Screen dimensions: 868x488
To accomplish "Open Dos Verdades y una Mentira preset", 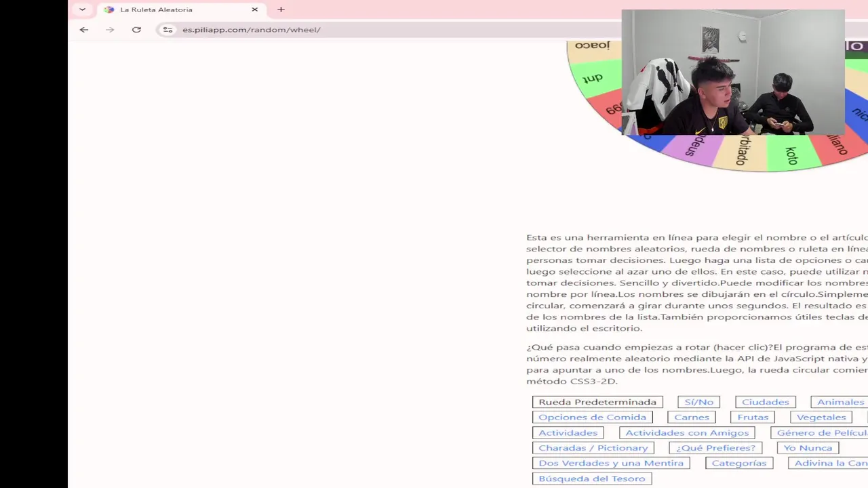I will [x=611, y=463].
